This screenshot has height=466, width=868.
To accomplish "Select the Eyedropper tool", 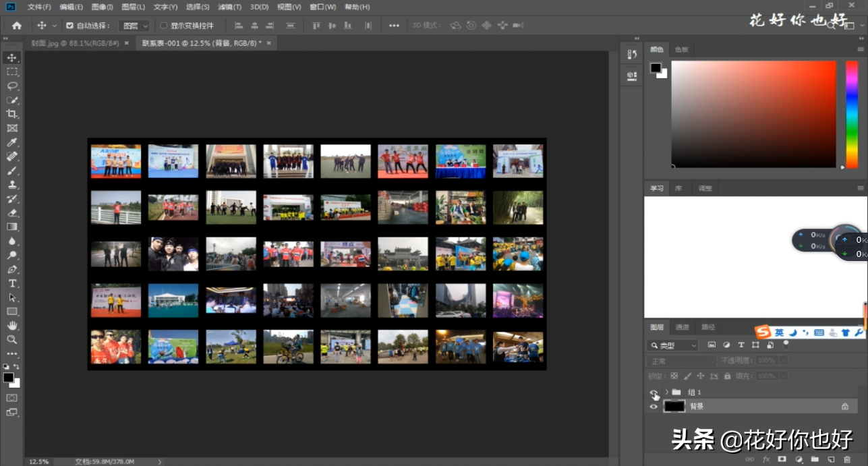I will (12, 142).
